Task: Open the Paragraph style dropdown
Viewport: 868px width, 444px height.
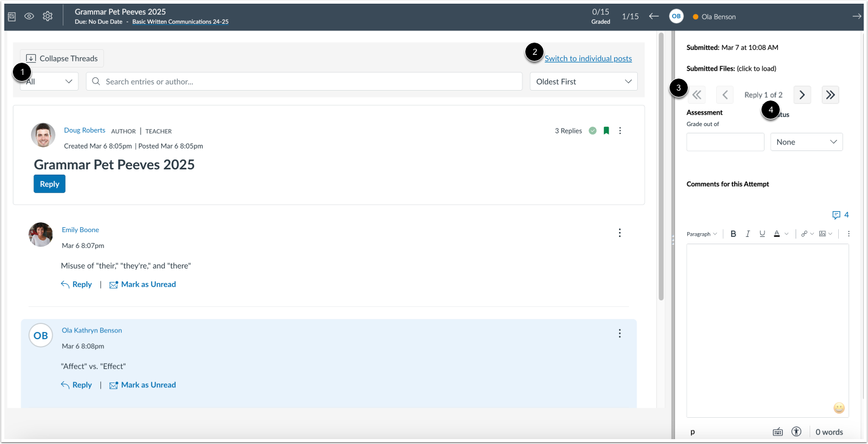Action: (702, 234)
